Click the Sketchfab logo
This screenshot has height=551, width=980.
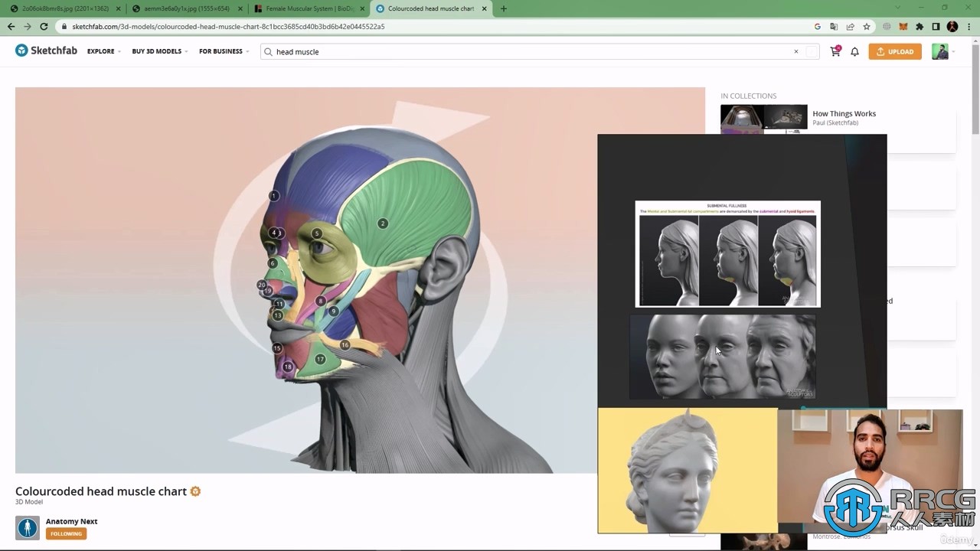point(46,51)
